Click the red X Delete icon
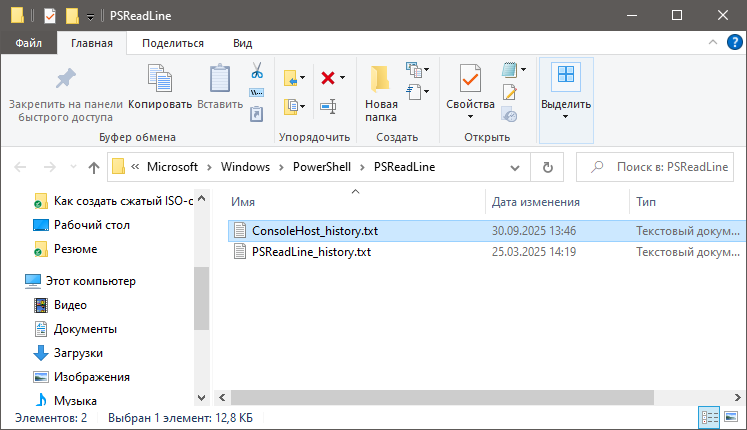747x430 pixels. coord(327,77)
